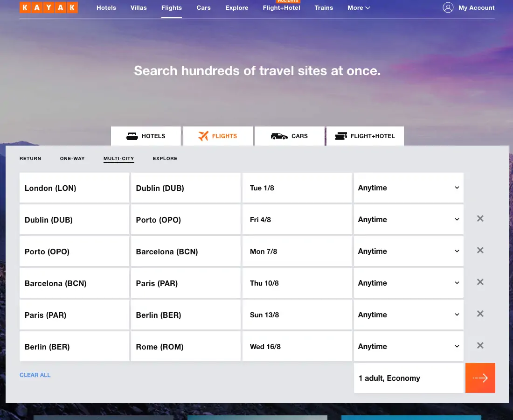This screenshot has height=420, width=513.
Task: Switch to the FLIGHT+HOTEL search tab
Action: 365,136
